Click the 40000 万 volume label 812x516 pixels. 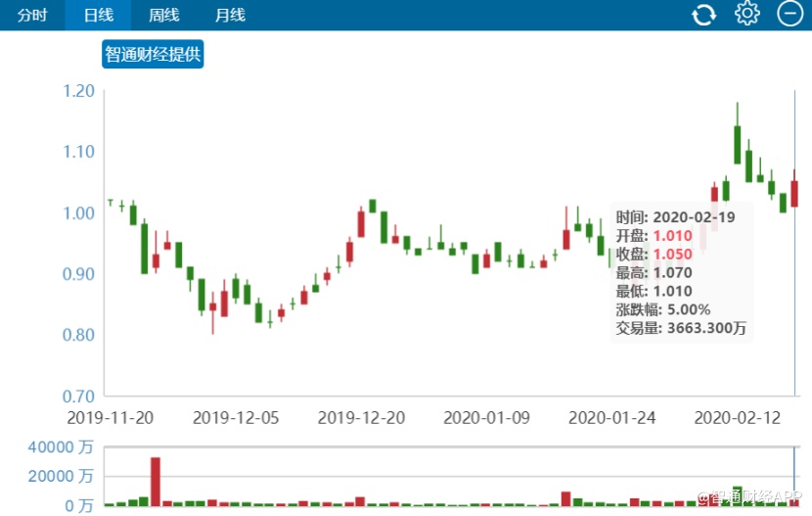pyautogui.click(x=61, y=446)
